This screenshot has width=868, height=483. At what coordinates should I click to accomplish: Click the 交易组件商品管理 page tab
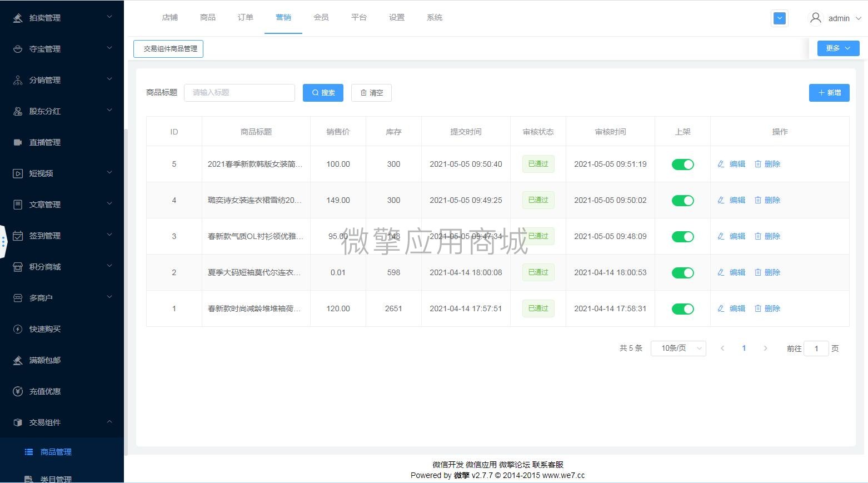pos(168,49)
